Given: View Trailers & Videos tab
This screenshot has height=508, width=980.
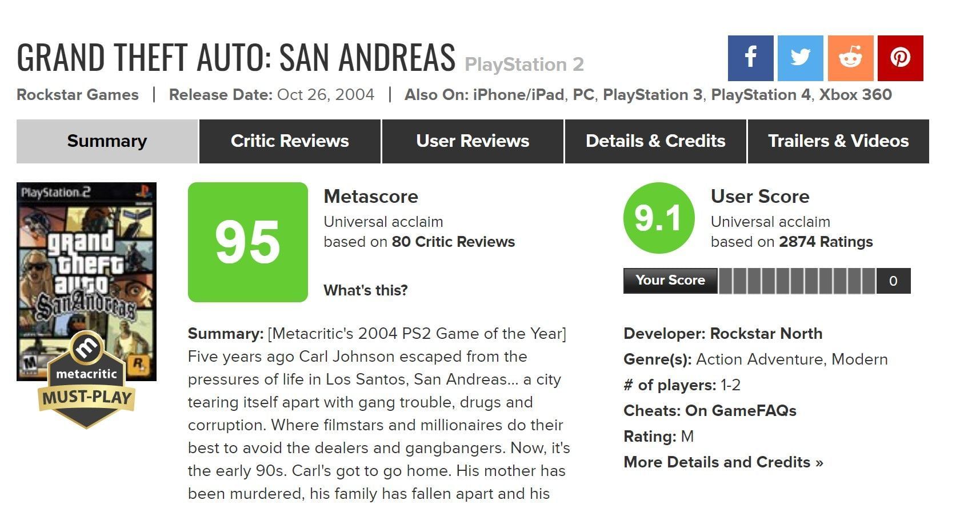Looking at the screenshot, I should point(838,141).
